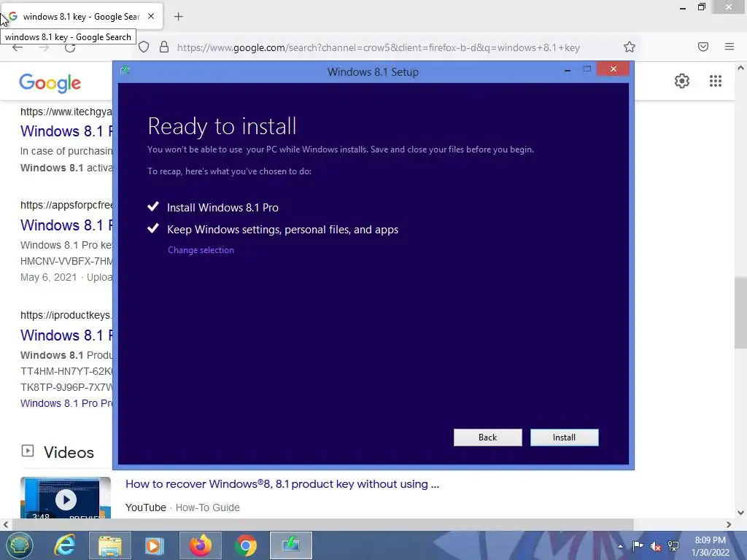Click the Firefox reload button
Image resolution: width=747 pixels, height=560 pixels.
70,47
